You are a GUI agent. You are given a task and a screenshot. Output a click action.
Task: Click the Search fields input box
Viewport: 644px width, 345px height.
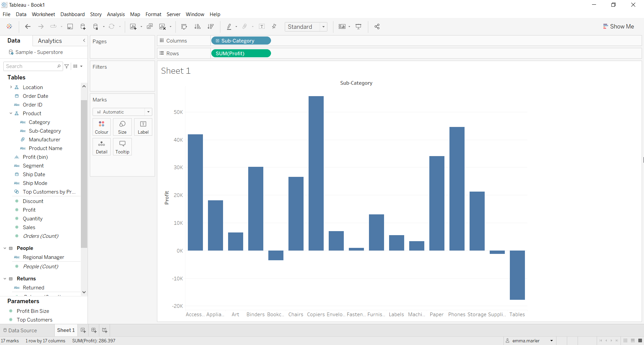[31, 66]
